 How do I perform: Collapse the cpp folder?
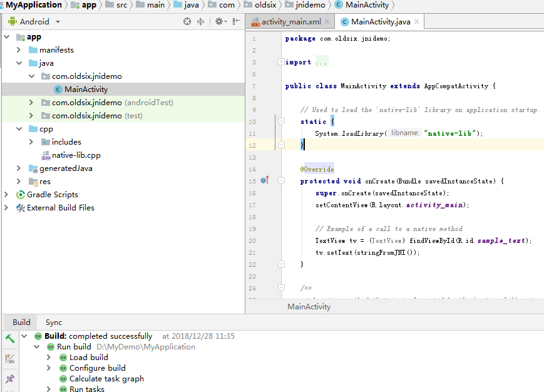click(19, 129)
